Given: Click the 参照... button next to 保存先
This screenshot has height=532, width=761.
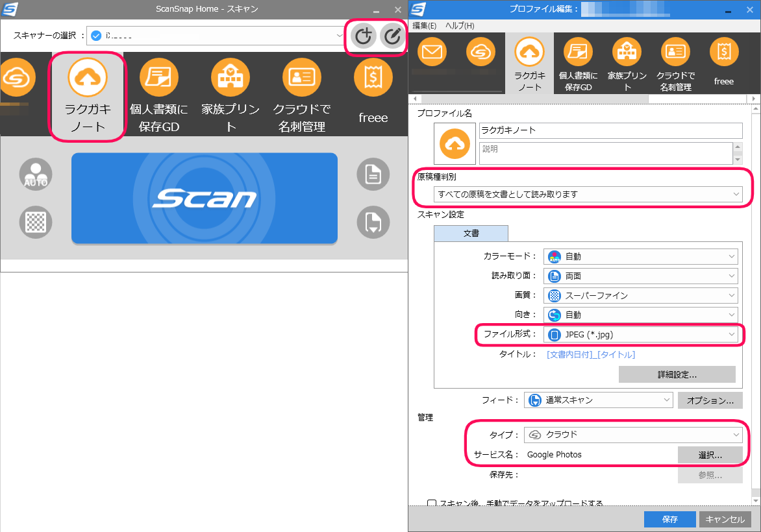Looking at the screenshot, I should 710,476.
